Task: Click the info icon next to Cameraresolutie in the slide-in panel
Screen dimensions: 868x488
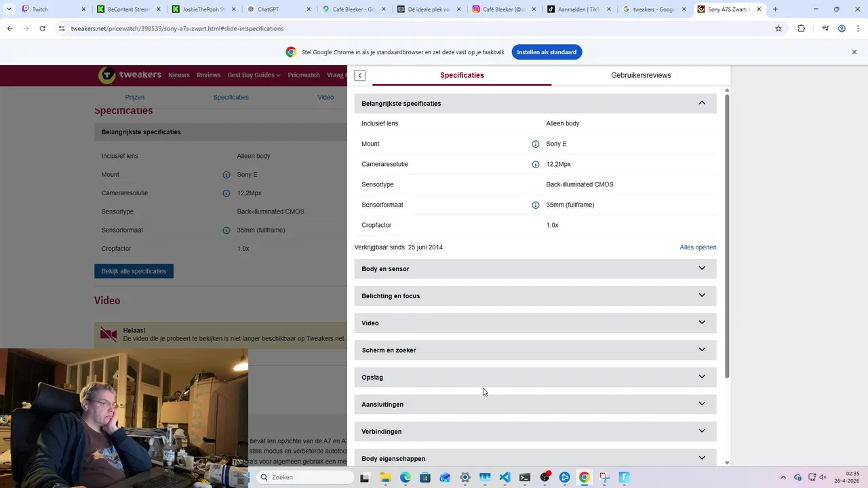Action: 536,164
